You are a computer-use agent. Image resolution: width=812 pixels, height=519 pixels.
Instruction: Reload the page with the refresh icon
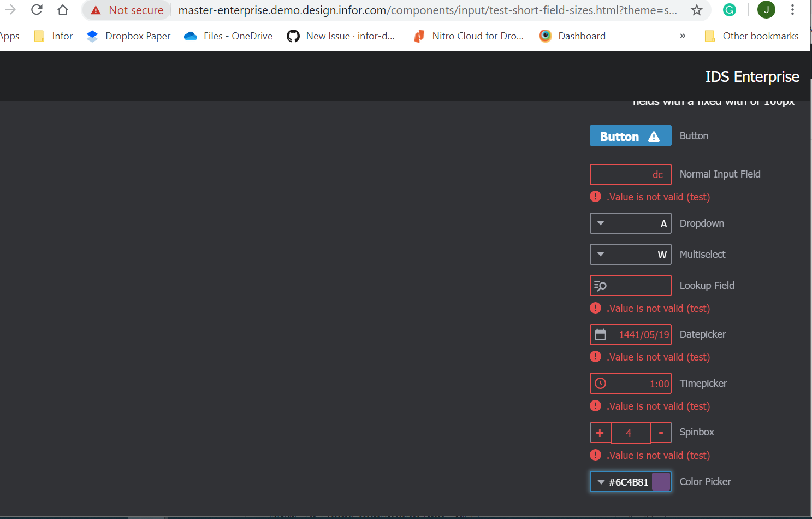point(37,10)
